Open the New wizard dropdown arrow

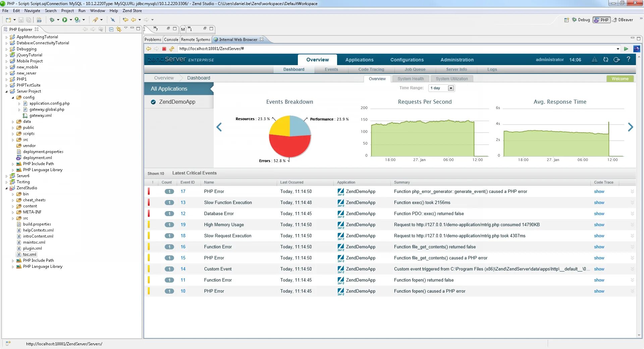[14, 20]
